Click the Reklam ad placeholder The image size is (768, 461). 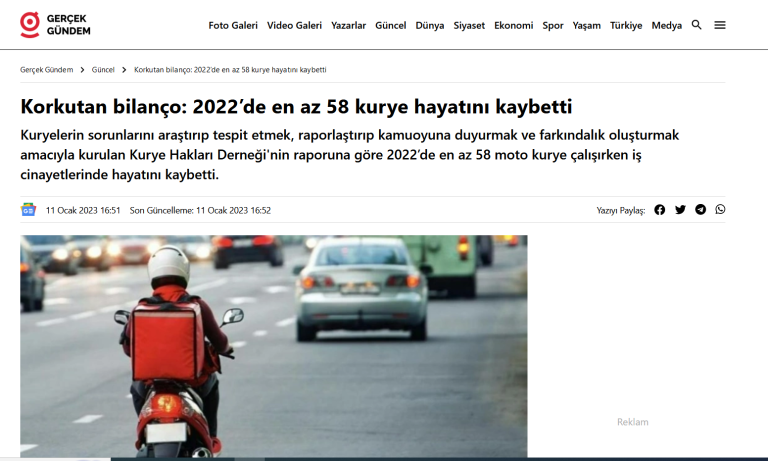click(632, 422)
